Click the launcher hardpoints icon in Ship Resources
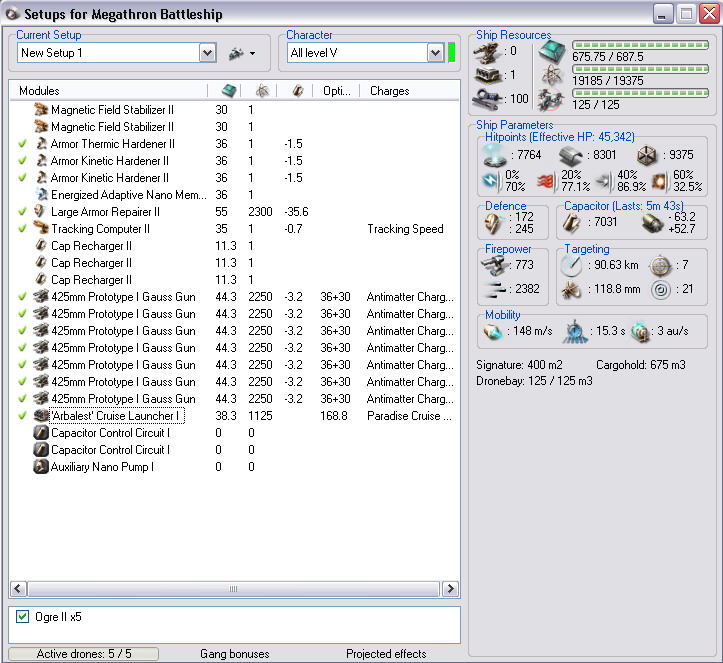 [487, 75]
